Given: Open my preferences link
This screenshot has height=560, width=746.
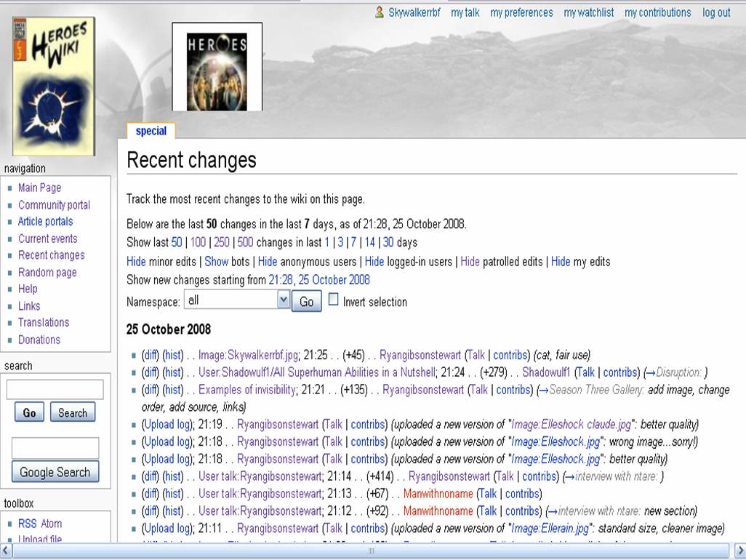Looking at the screenshot, I should [x=521, y=12].
